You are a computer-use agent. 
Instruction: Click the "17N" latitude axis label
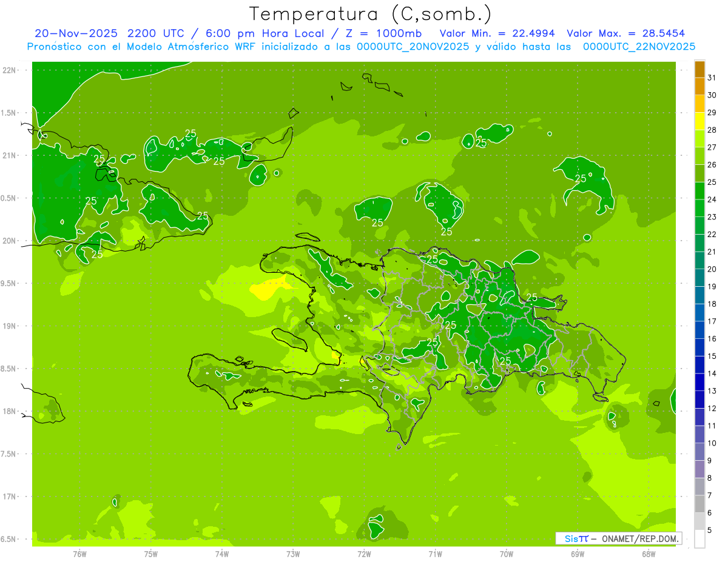point(8,497)
